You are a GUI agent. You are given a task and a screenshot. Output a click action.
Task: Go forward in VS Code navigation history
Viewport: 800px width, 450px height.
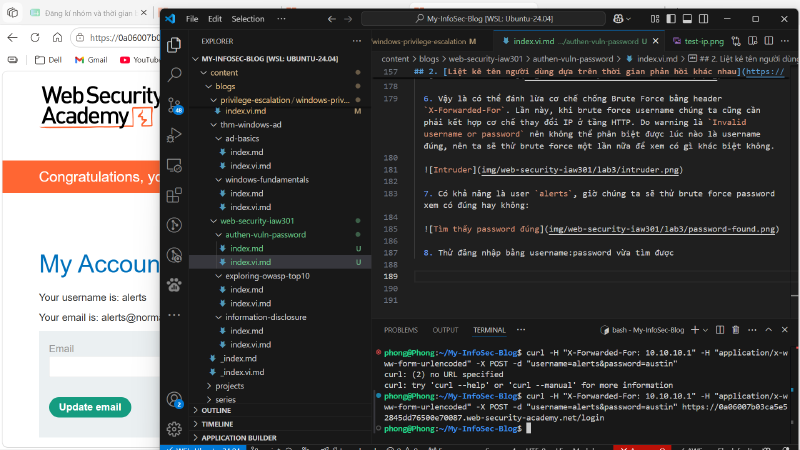click(x=348, y=19)
